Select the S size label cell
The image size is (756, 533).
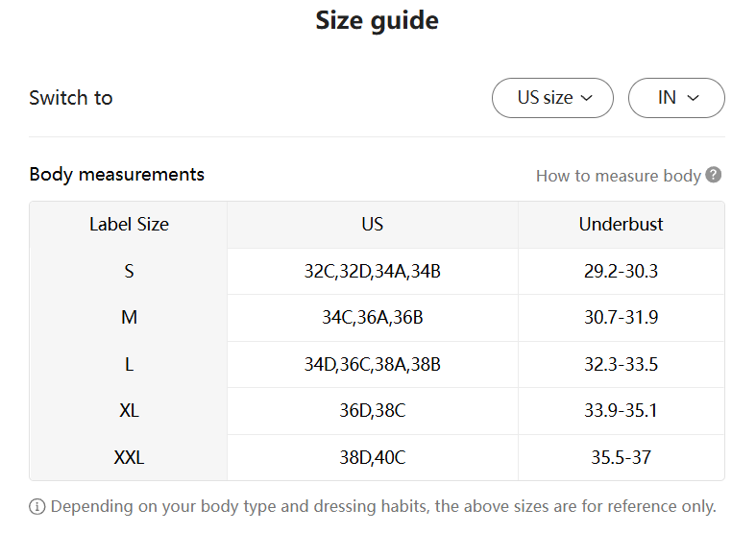click(x=129, y=271)
